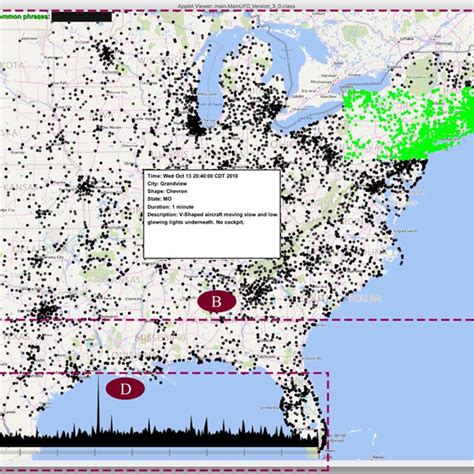Select the 'State: MO' line in popup
The width and height of the screenshot is (474, 474).
click(159, 199)
